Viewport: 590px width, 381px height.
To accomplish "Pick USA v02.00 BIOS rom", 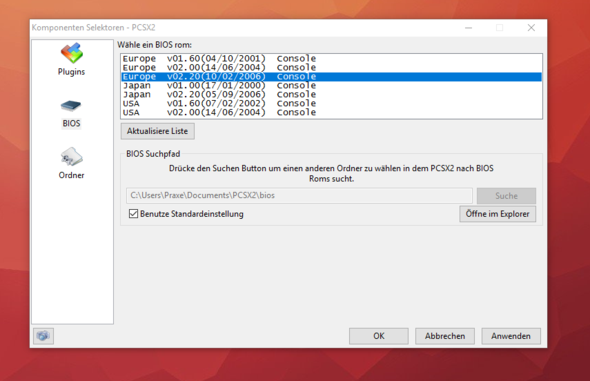I will tap(331, 113).
